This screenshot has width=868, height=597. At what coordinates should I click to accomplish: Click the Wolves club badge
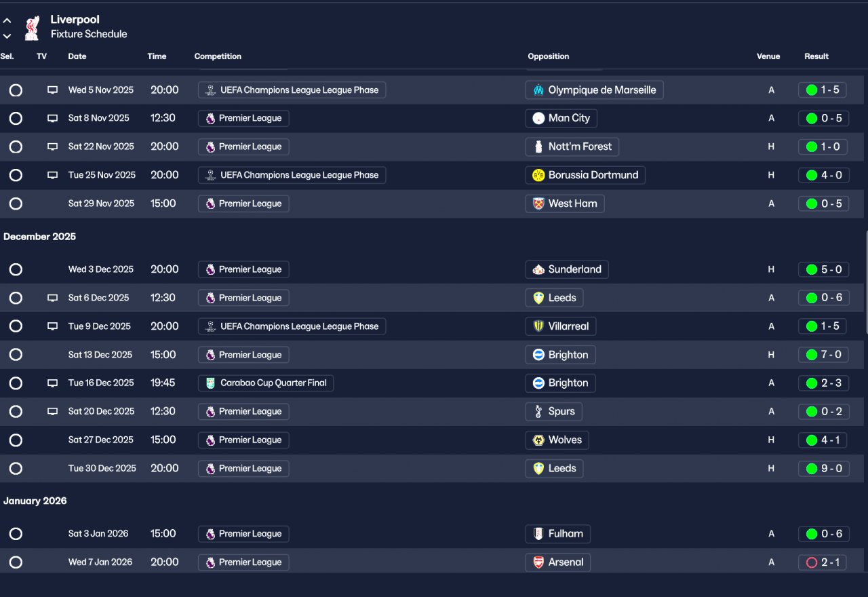pyautogui.click(x=538, y=440)
